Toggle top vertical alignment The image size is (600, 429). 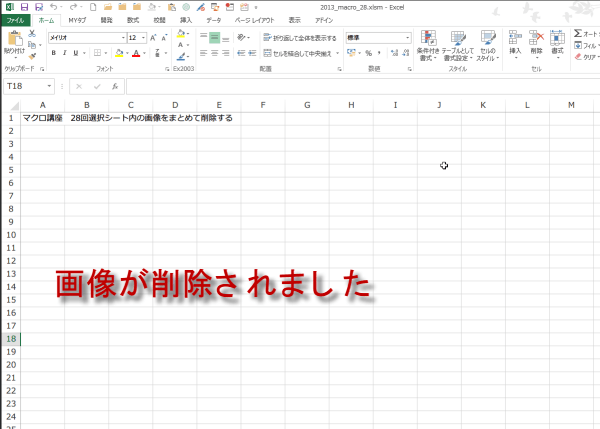203,37
